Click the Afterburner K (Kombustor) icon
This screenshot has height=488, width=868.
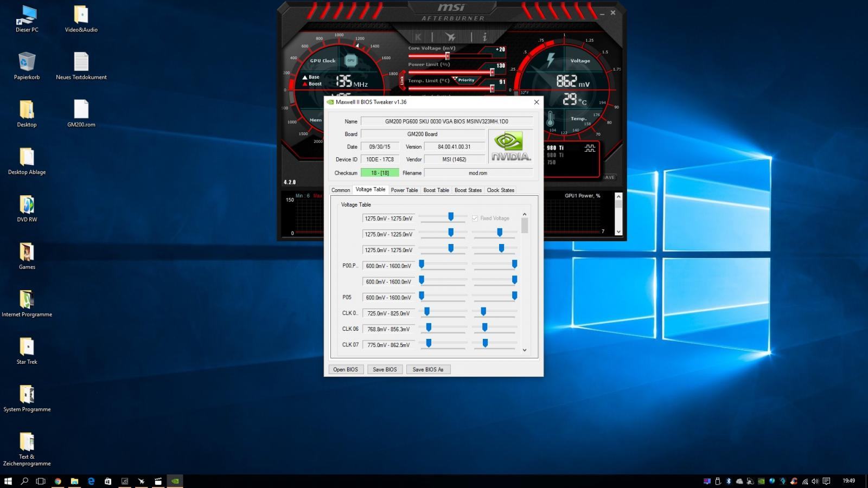coord(418,37)
